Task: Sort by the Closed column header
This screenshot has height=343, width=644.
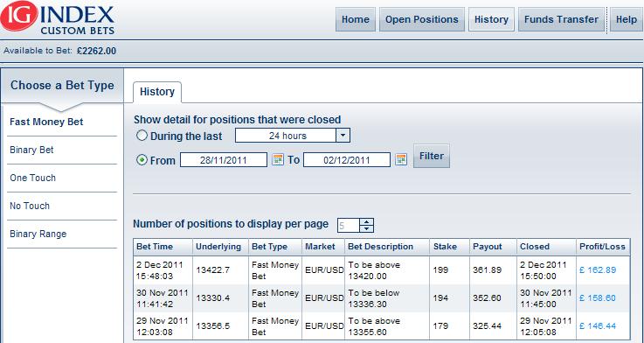Action: coord(546,247)
